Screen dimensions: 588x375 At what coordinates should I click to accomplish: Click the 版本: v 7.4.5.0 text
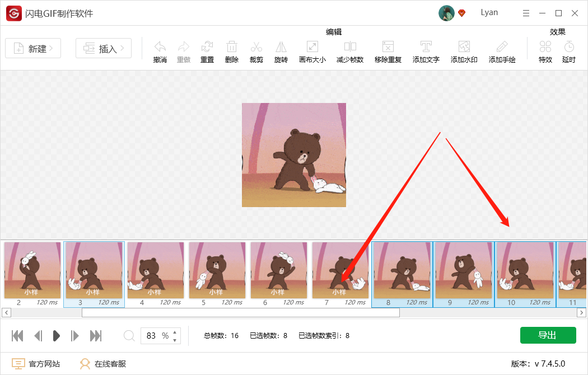click(538, 364)
